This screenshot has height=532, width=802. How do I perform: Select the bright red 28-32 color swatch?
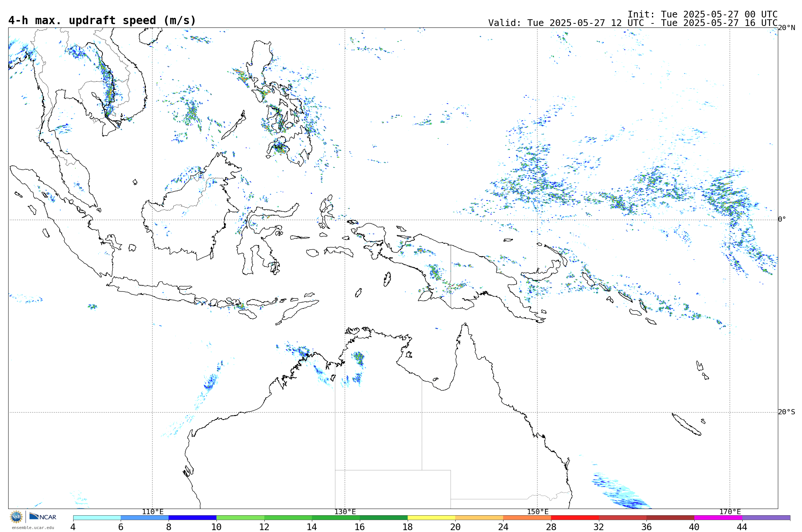pyautogui.click(x=575, y=518)
